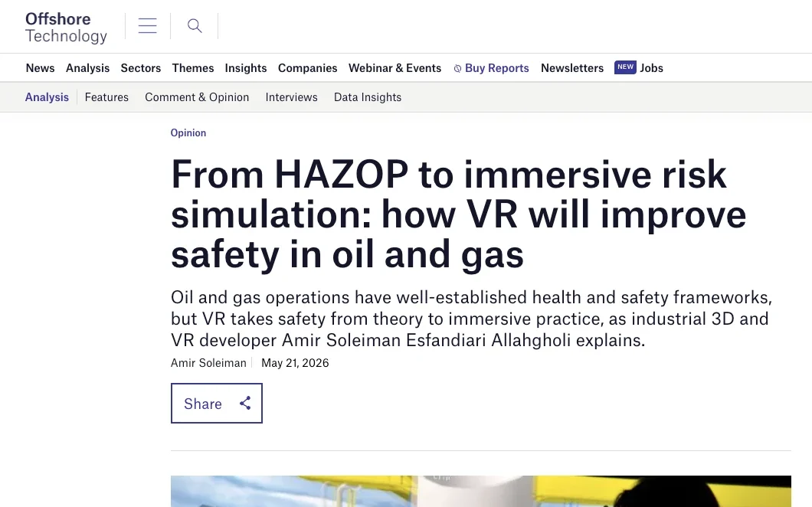Open the Data Insights sub-tab
The height and width of the screenshot is (507, 812).
point(368,96)
